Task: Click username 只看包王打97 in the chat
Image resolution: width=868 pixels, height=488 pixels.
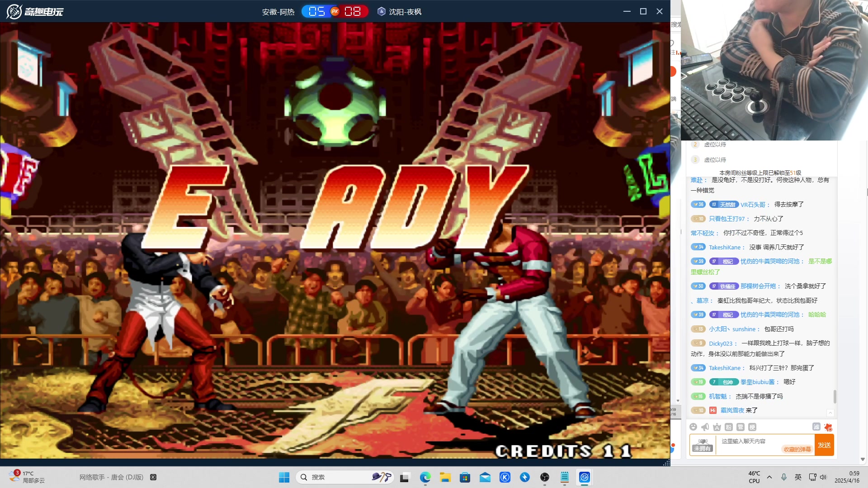Action: (x=726, y=219)
